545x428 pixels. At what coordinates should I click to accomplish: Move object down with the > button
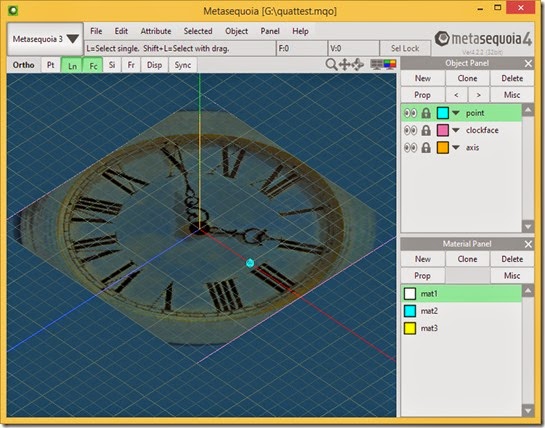pos(479,95)
